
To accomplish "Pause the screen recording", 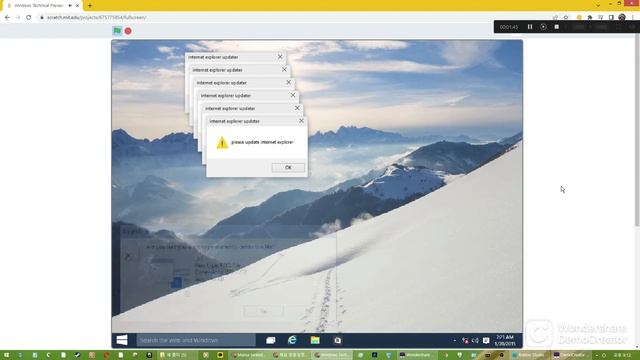I will pyautogui.click(x=530, y=27).
